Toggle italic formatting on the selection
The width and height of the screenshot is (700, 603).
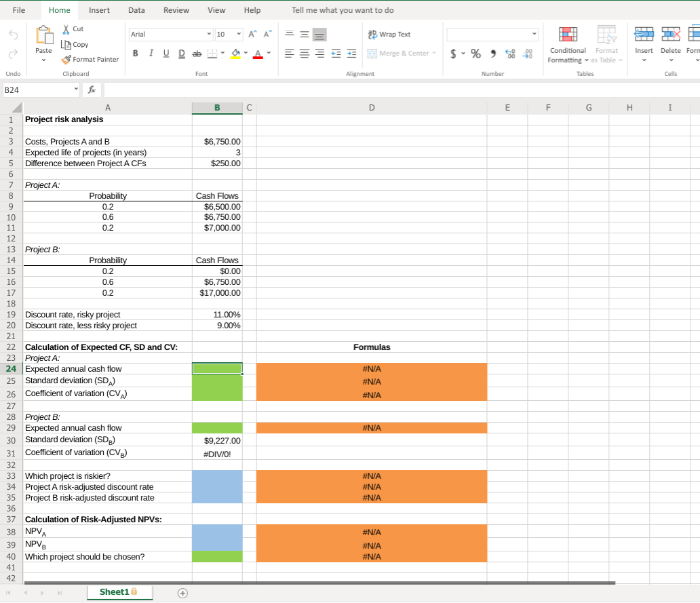pyautogui.click(x=151, y=53)
